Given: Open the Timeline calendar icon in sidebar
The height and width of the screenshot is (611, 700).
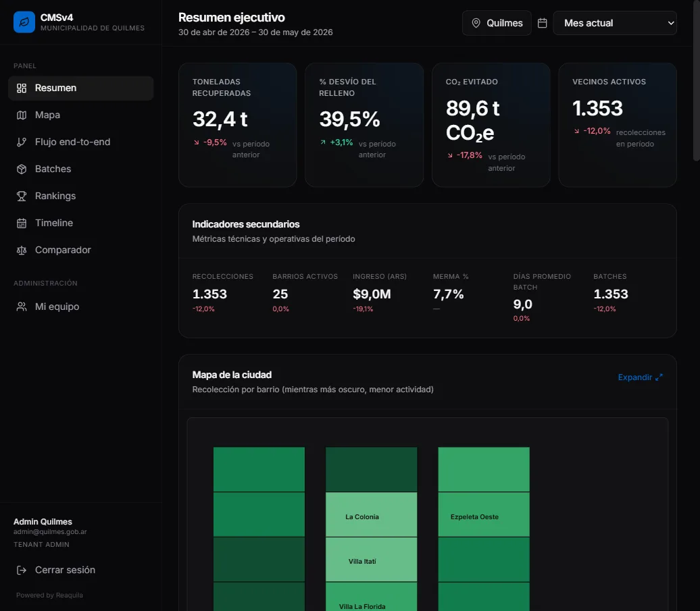Looking at the screenshot, I should 22,223.
